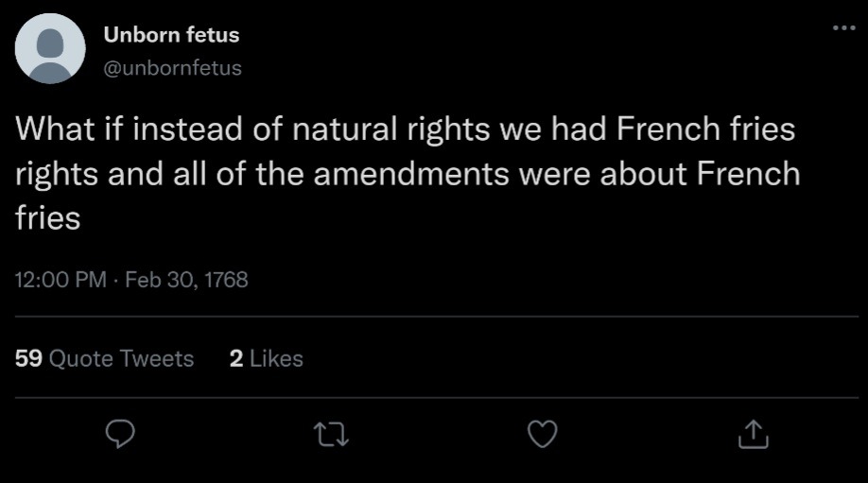Viewport: 868px width, 483px height.
Task: Click "French" at the end of line two
Action: click(747, 175)
